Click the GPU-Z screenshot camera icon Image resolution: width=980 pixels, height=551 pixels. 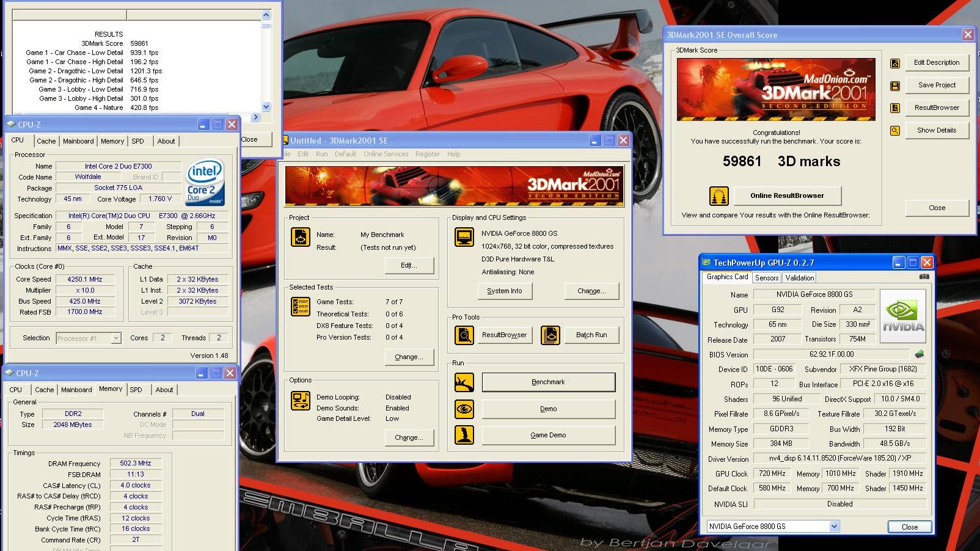pyautogui.click(x=924, y=277)
